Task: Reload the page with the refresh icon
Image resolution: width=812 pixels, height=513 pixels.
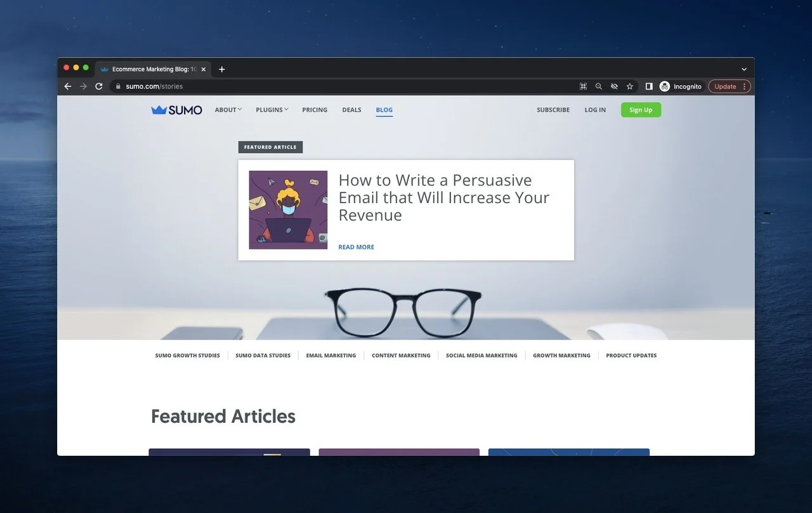Action: tap(99, 86)
